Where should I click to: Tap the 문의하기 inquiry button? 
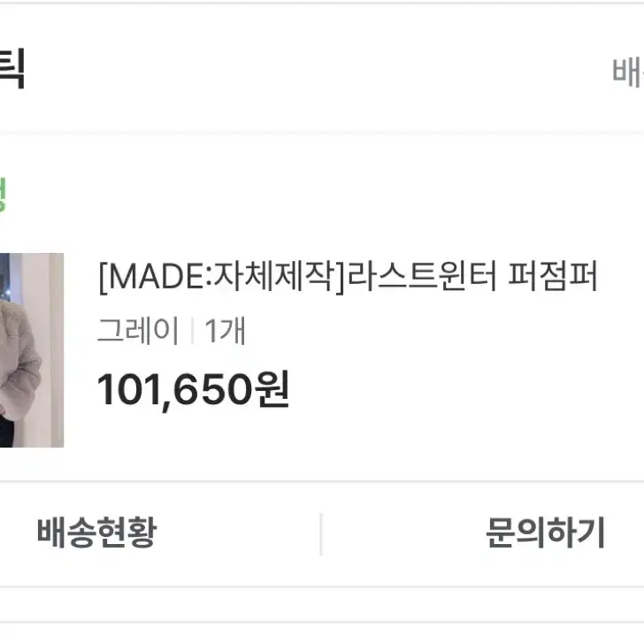tap(545, 533)
